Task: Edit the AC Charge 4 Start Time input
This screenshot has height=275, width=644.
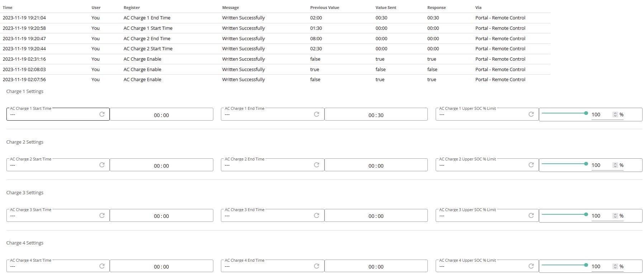Action: click(x=161, y=266)
